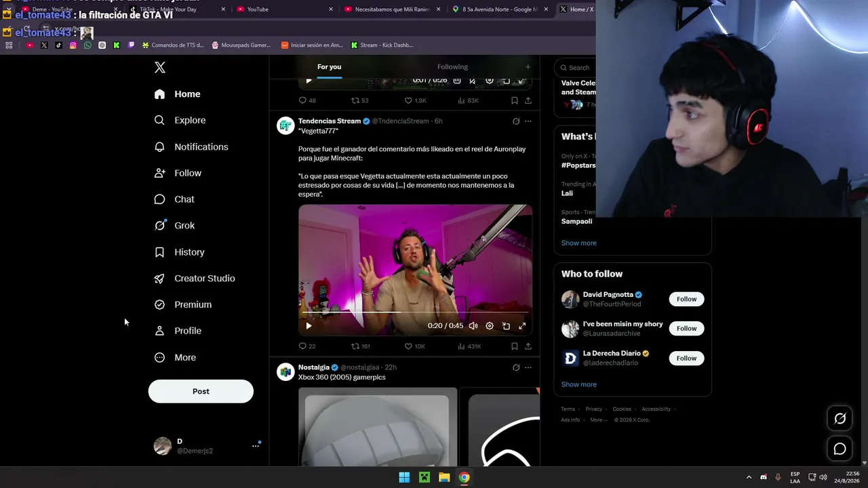868x488 pixels.
Task: Bookmark the post with 83K views
Action: click(x=515, y=100)
